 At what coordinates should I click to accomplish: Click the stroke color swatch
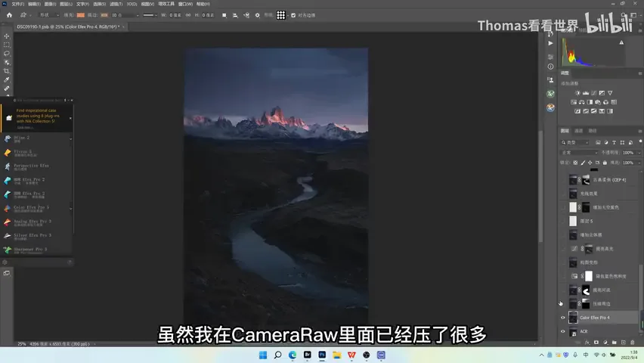[x=104, y=15]
